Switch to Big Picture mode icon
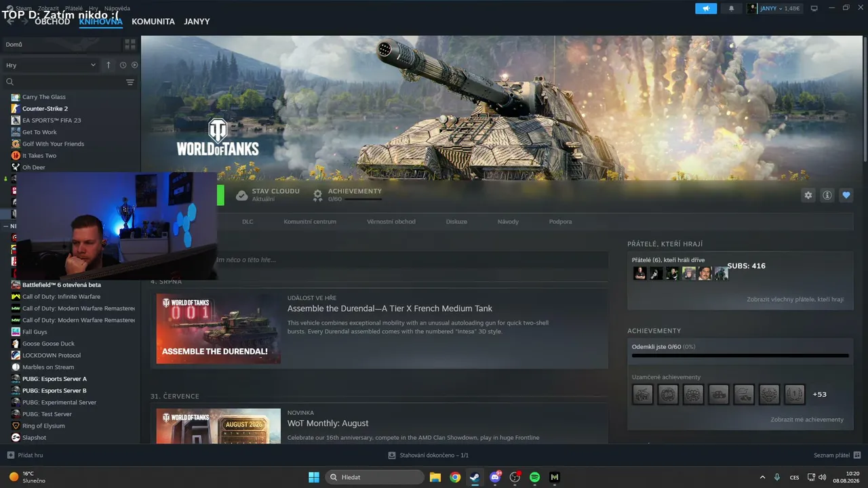 pos(814,9)
